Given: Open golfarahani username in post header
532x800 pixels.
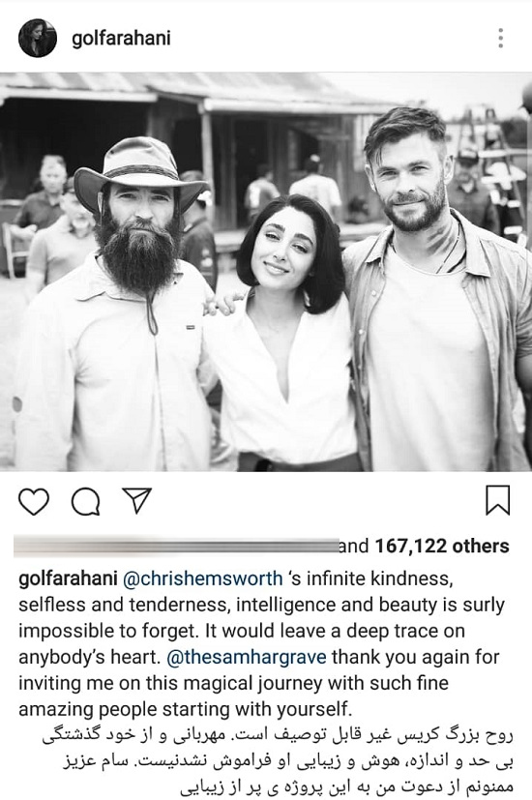Looking at the screenshot, I should (121, 39).
